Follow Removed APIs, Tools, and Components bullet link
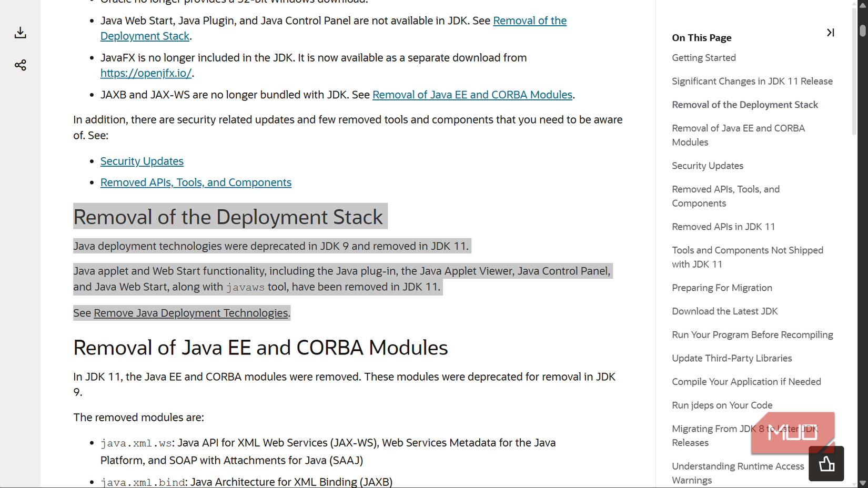The height and width of the screenshot is (488, 868). click(196, 182)
